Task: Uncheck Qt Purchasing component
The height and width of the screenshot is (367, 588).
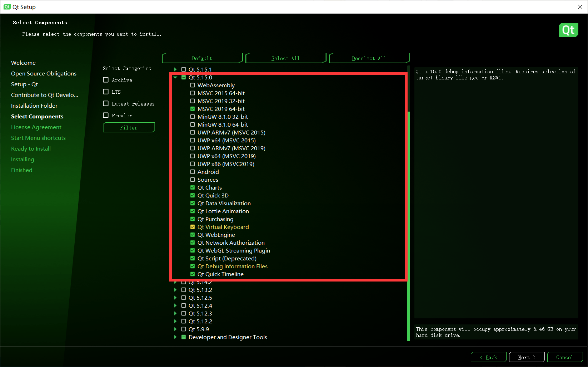Action: click(193, 219)
